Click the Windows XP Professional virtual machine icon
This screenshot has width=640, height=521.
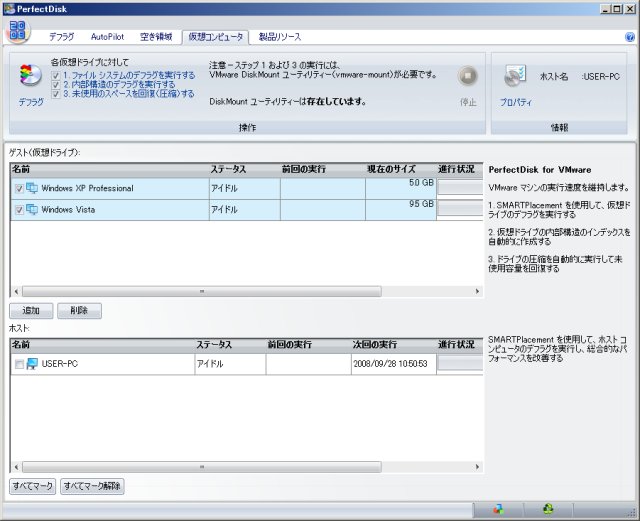(32, 188)
